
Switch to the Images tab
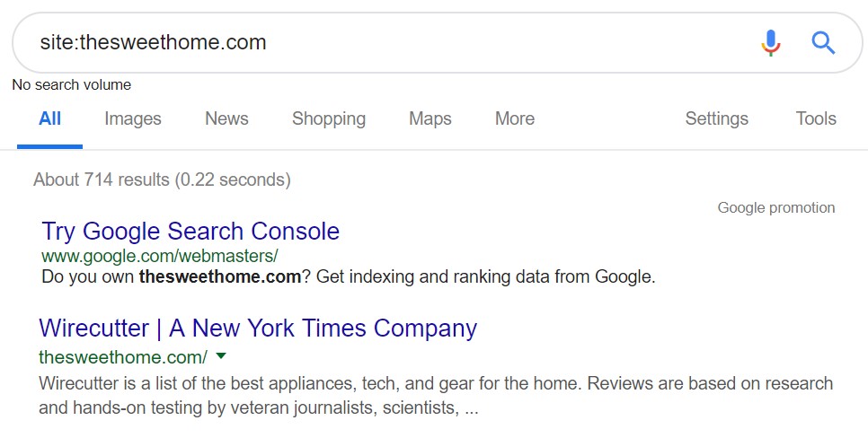pos(133,118)
